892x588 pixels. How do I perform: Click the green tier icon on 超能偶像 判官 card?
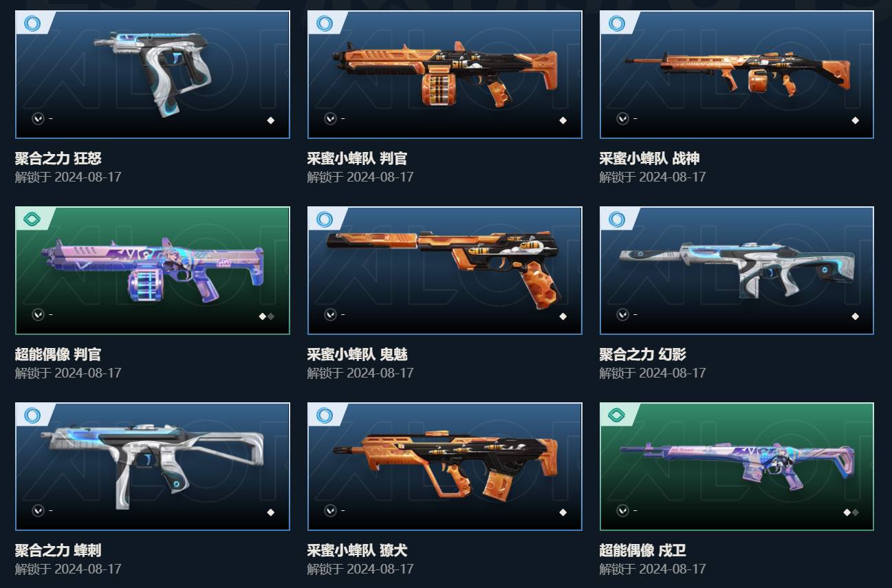[x=32, y=219]
